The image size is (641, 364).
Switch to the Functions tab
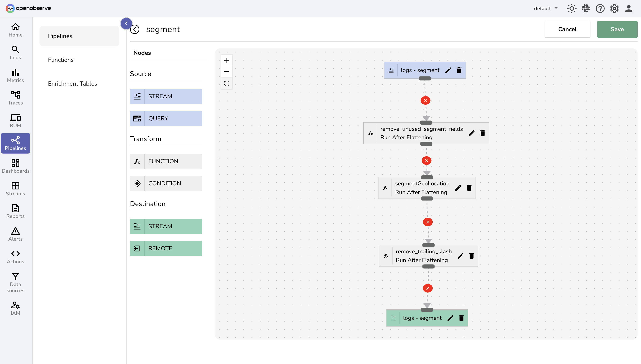[x=61, y=60]
